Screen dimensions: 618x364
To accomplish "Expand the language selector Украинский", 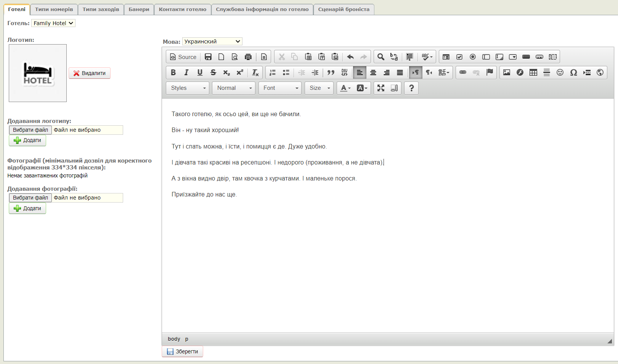I will (x=212, y=42).
